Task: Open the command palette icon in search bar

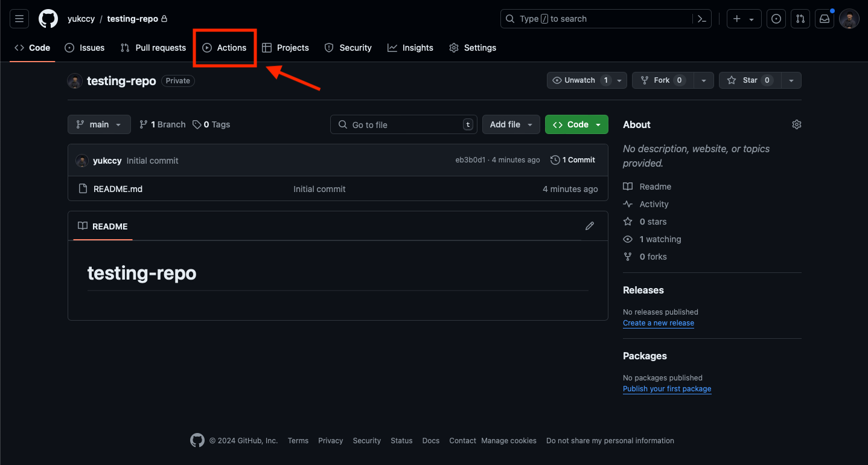Action: [701, 19]
